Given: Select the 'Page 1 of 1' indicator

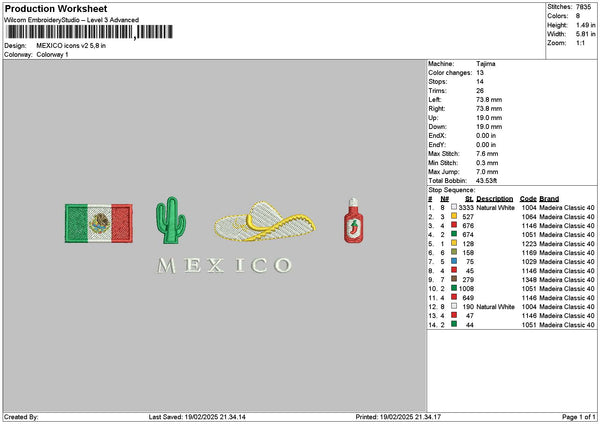Looking at the screenshot, I should click(579, 417).
